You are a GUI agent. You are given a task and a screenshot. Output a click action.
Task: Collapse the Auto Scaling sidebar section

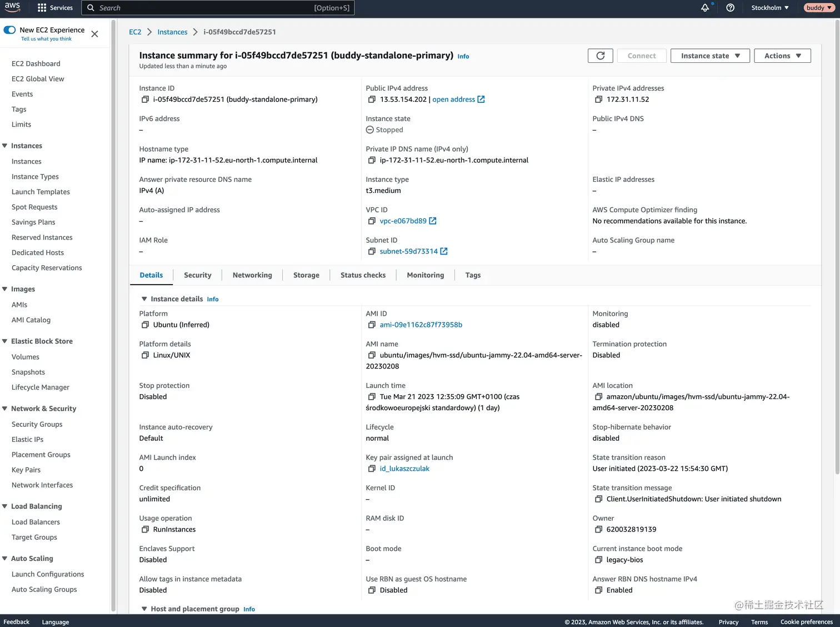5,559
